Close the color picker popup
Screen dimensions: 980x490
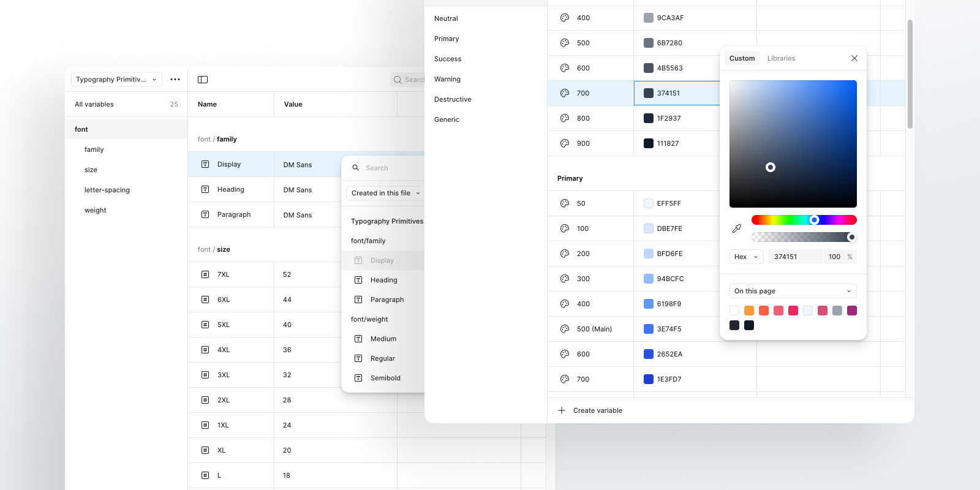click(854, 58)
